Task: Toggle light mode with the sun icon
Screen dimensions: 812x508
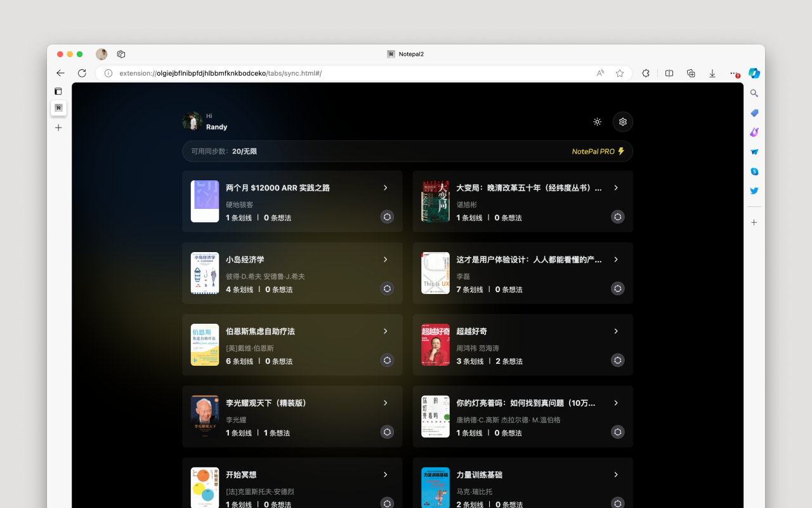Action: tap(597, 121)
